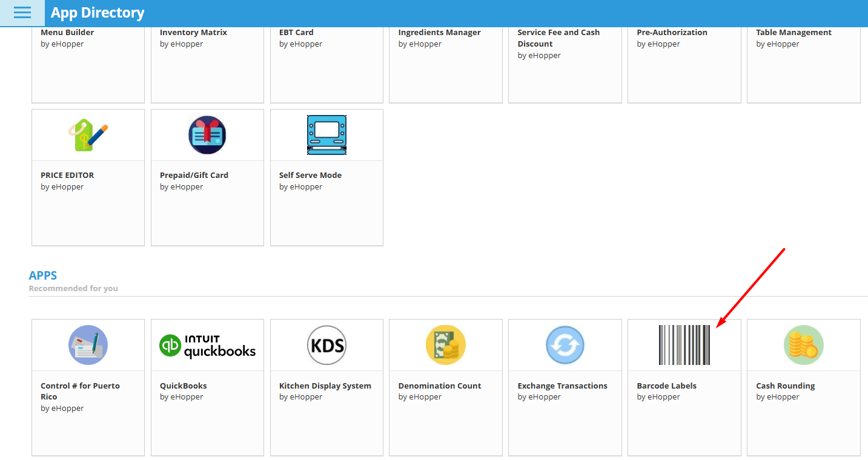Click the Intuit QuickBooks logo
This screenshot has width=868, height=460.
click(207, 346)
